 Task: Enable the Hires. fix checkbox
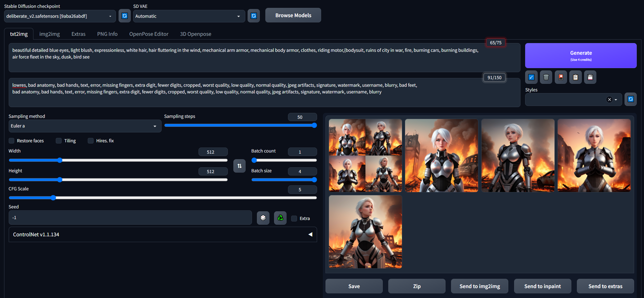(x=91, y=141)
